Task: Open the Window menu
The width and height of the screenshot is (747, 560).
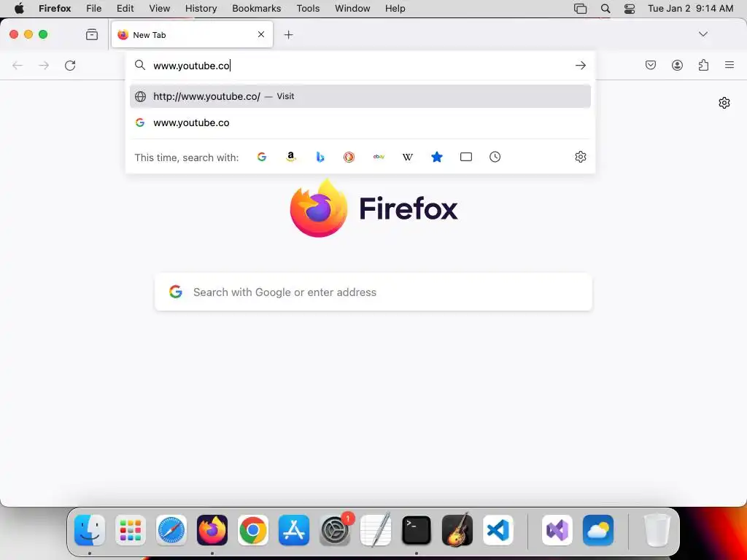Action: tap(352, 8)
